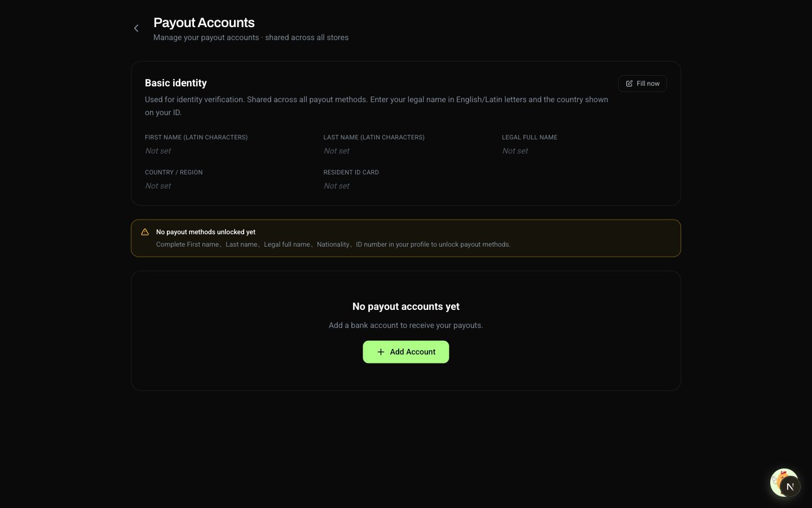Click Add a bank account description text
Image resolution: width=812 pixels, height=508 pixels.
406,325
